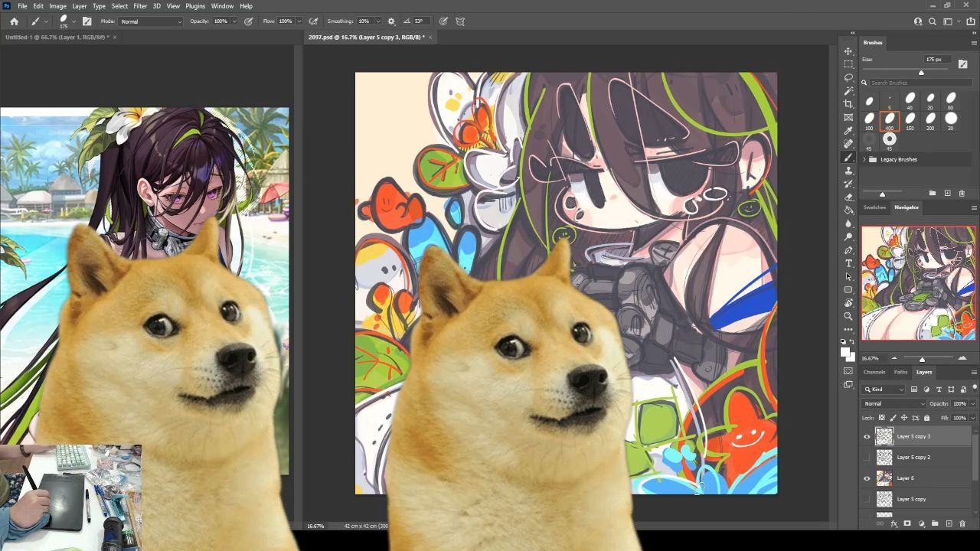Click the foreground color swatch
This screenshot has height=551, width=980.
[845, 351]
